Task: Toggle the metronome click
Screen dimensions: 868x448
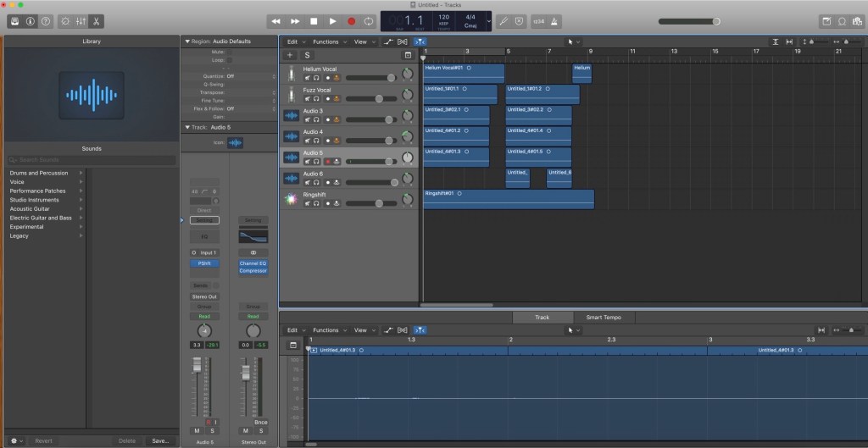Action: (554, 20)
